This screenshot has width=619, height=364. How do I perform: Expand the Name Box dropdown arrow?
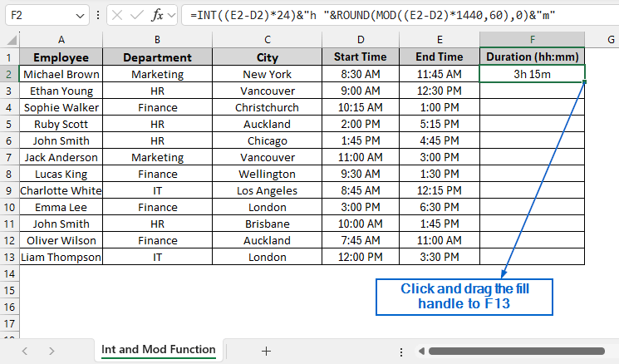coord(80,16)
